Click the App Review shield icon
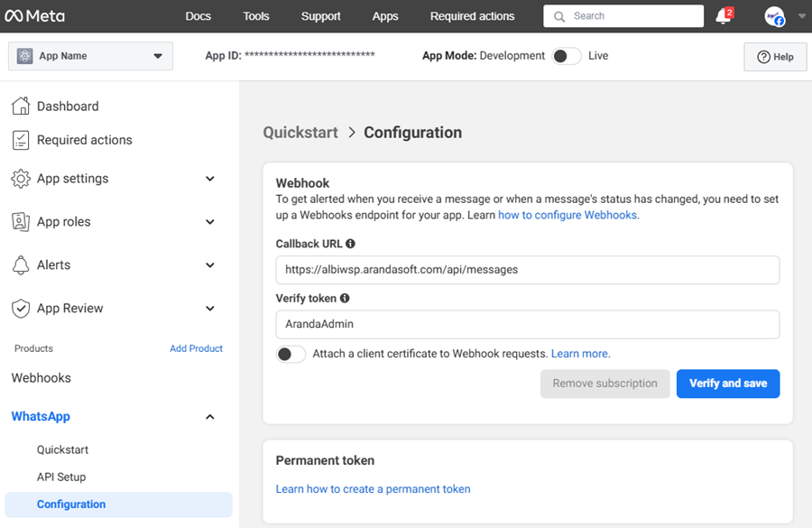This screenshot has width=812, height=528. click(x=21, y=309)
